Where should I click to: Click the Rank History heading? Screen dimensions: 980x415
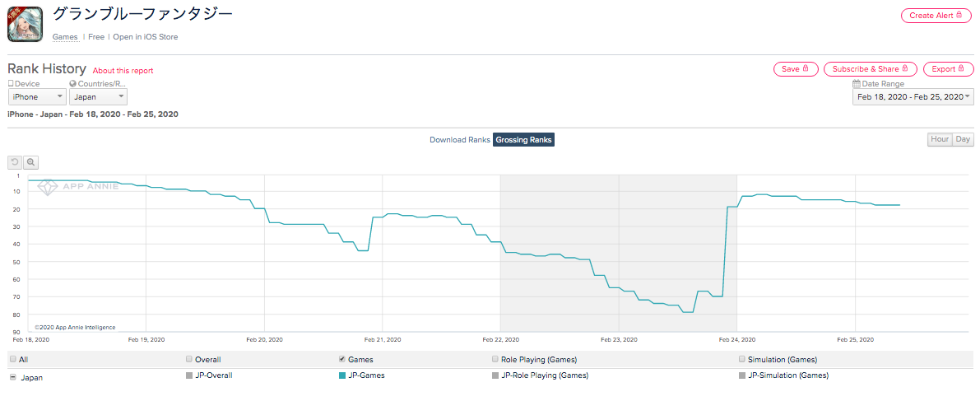tap(46, 68)
